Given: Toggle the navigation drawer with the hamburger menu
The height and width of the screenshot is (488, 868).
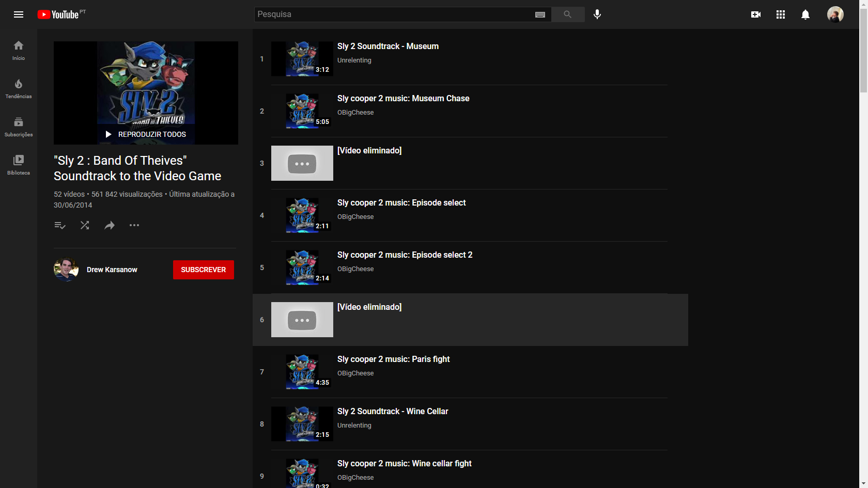Looking at the screenshot, I should click(19, 14).
